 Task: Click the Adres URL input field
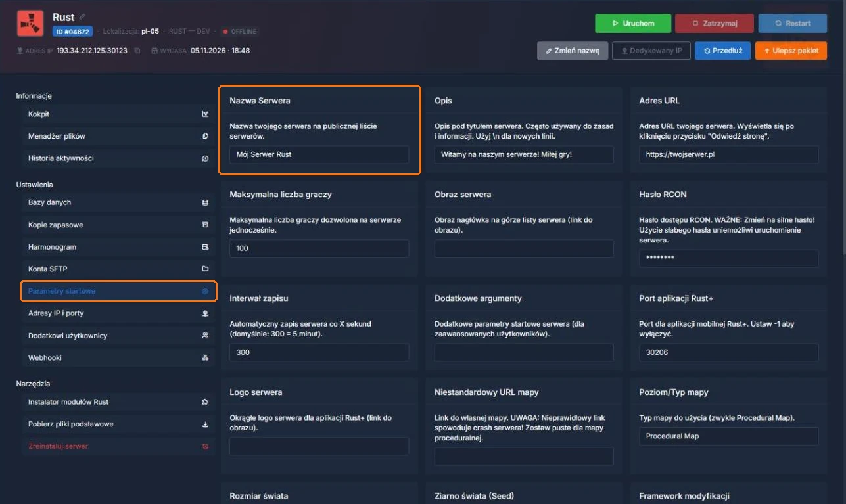pyautogui.click(x=729, y=154)
